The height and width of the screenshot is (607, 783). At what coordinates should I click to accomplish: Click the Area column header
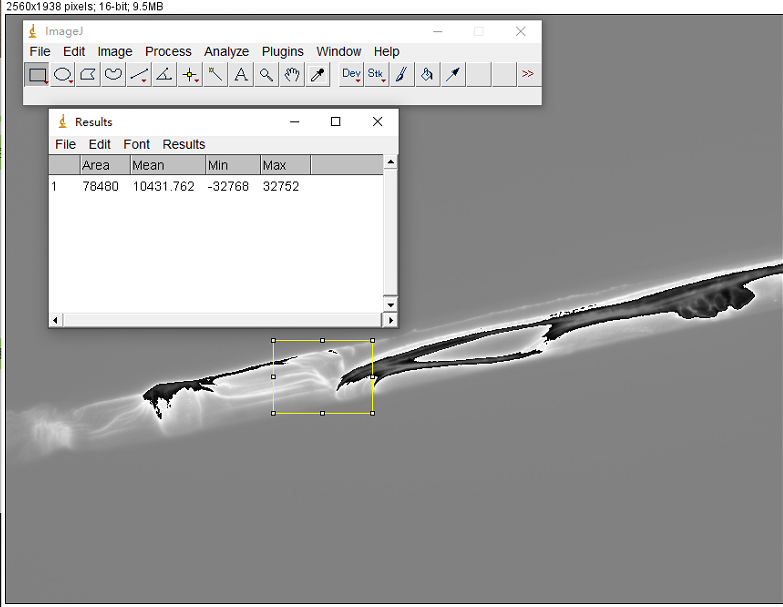104,165
